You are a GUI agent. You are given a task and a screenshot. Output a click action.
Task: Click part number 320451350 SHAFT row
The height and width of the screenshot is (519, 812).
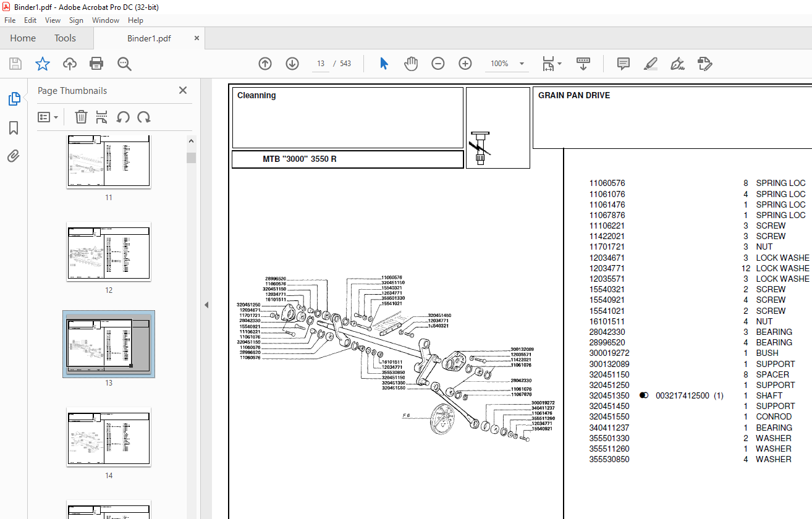click(686, 395)
